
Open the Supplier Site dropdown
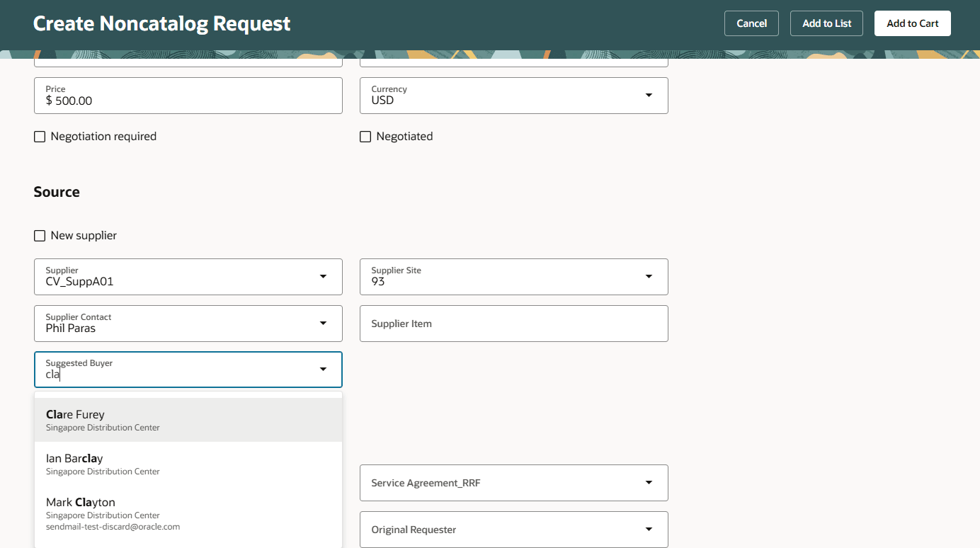pyautogui.click(x=649, y=276)
